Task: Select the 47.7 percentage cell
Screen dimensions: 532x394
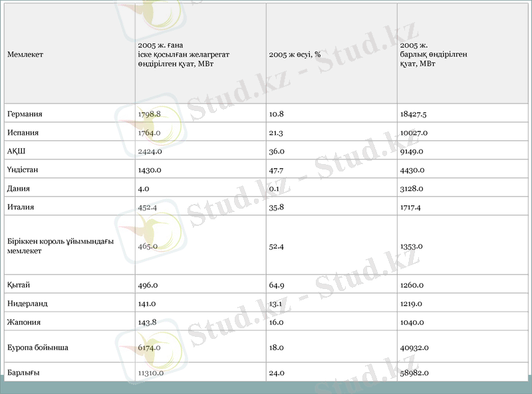Action: [x=277, y=170]
